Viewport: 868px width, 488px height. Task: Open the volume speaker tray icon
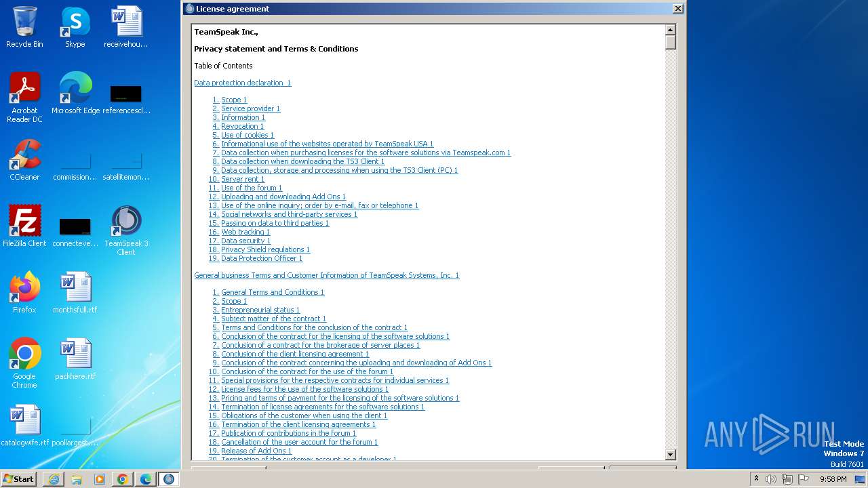pyautogui.click(x=771, y=479)
